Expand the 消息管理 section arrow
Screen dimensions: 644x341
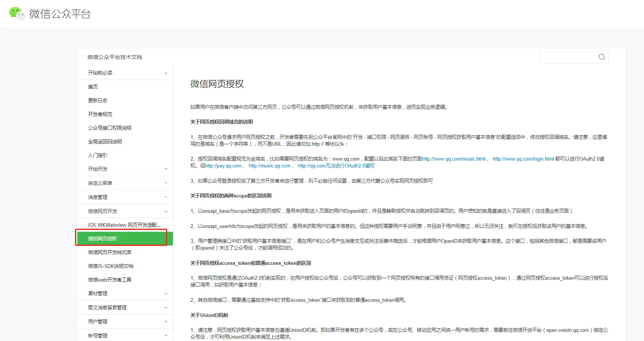[166, 197]
